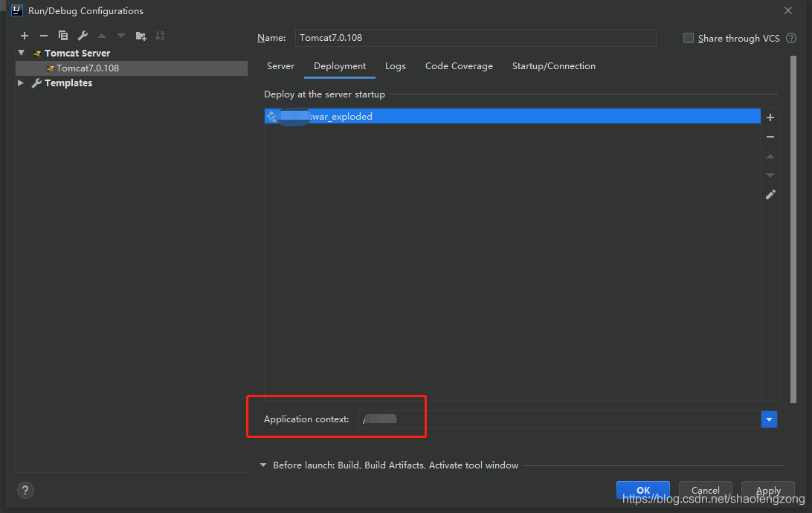The image size is (812, 513).
Task: Remove selected configuration with minus icon
Action: click(x=43, y=36)
